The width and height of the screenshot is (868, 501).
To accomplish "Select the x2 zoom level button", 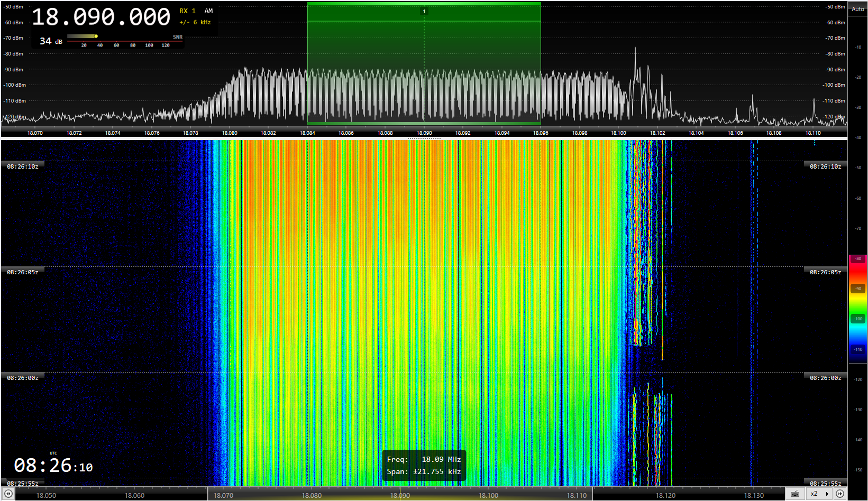I will (814, 494).
